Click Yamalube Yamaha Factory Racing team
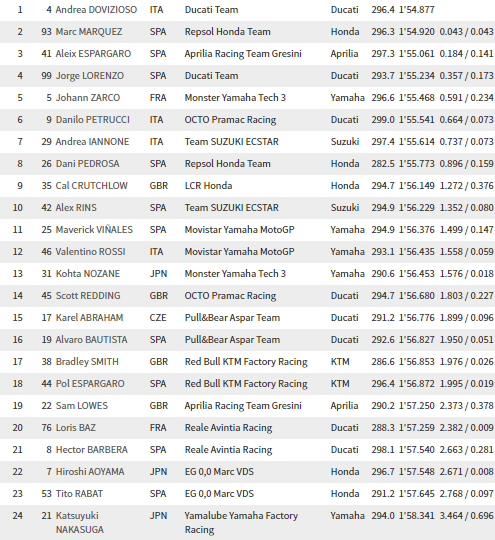This screenshot has height=540, width=495. click(x=241, y=522)
